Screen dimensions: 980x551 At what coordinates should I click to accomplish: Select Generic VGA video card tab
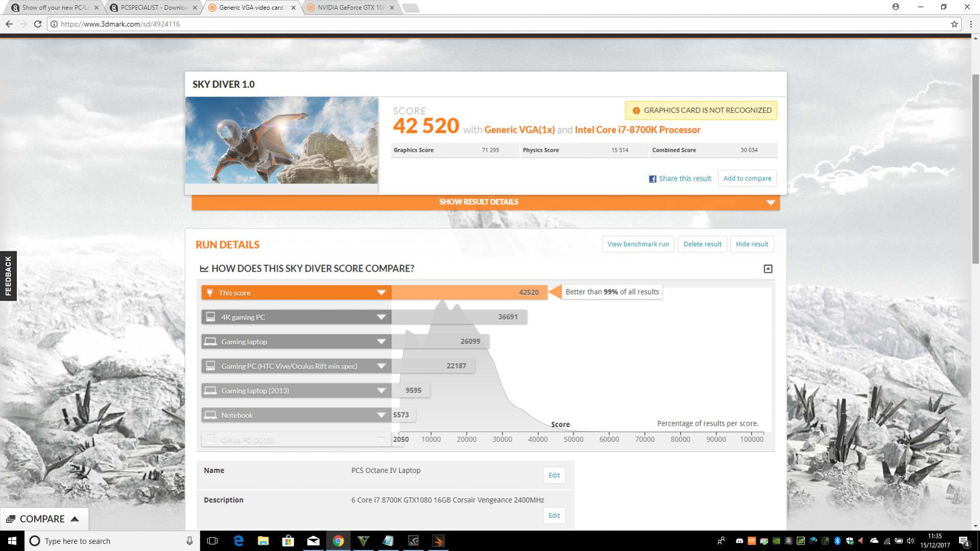250,8
